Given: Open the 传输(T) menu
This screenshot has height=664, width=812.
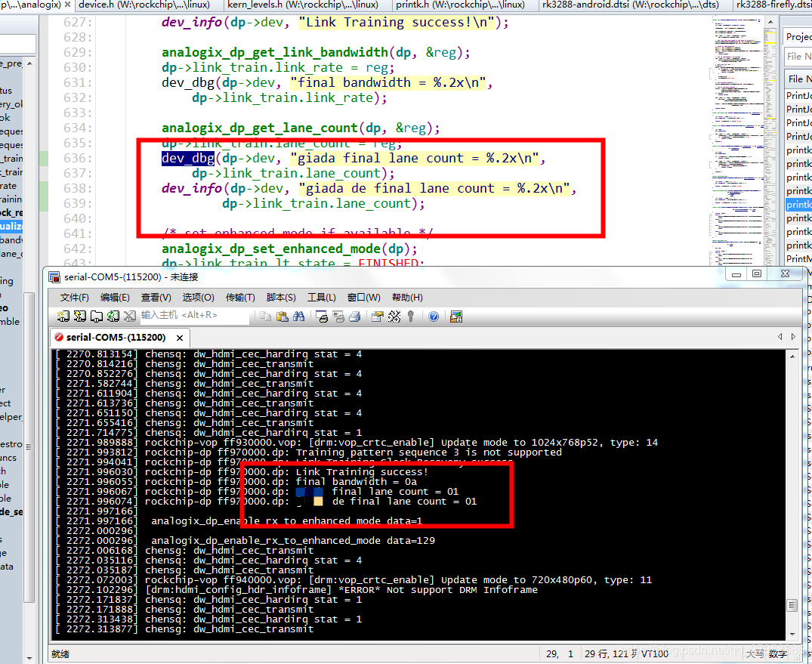Looking at the screenshot, I should 239,297.
